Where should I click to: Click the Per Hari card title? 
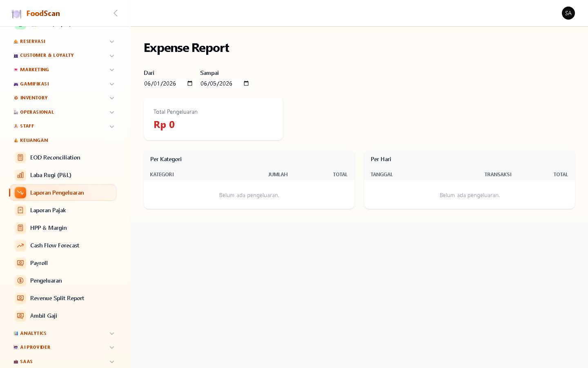click(x=381, y=159)
